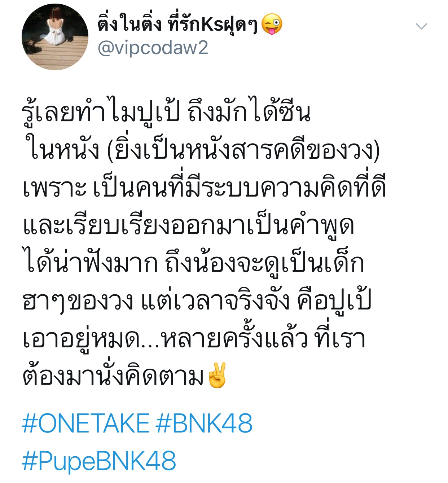Tap the phrase คือปูเป้ in sixth line

tap(334, 300)
